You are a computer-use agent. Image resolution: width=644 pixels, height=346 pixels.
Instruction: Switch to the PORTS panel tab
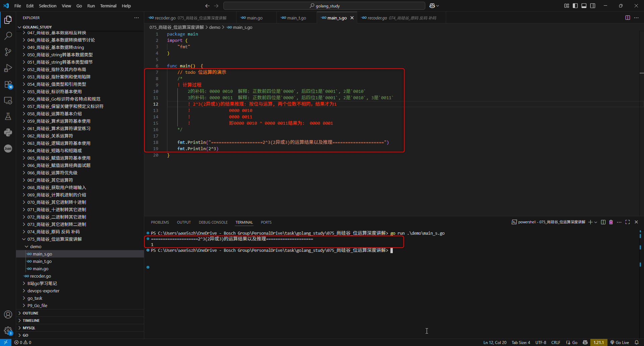266,222
